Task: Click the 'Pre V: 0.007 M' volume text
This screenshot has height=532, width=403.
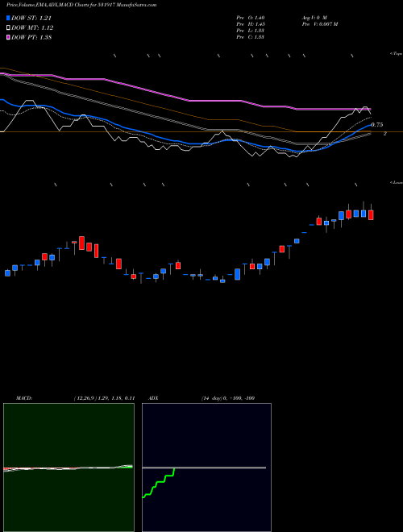Action: pos(319,24)
